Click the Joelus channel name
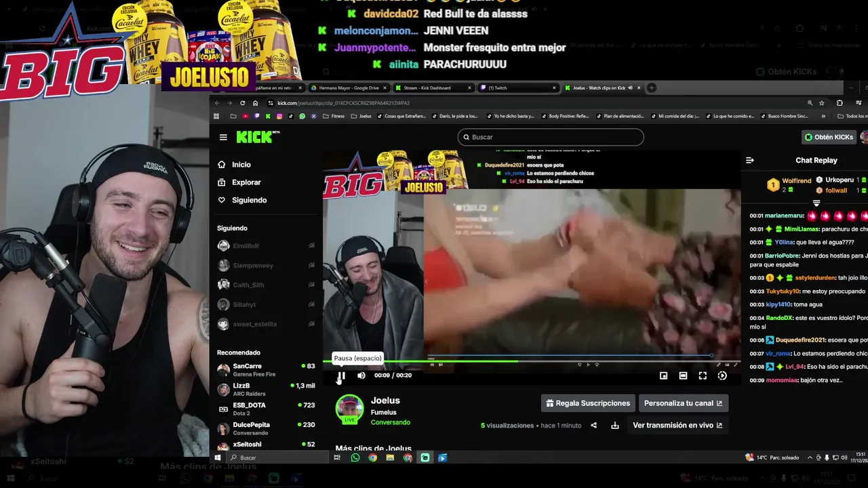The image size is (868, 488). click(x=385, y=401)
